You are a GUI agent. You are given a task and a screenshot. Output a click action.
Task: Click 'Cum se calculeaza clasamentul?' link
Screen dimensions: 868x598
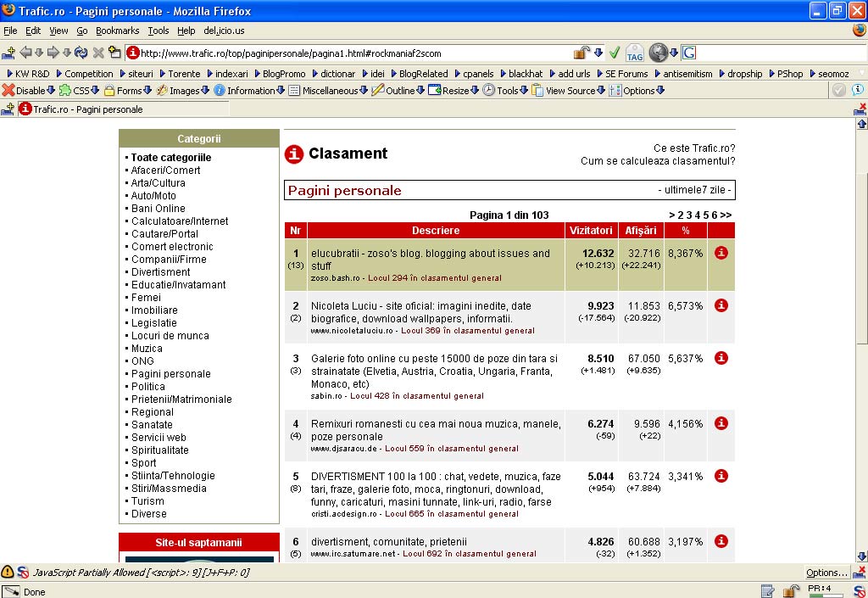[658, 160]
